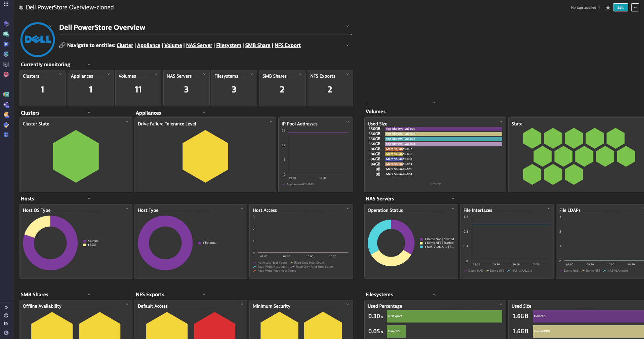Click the dashboard icon beside the title

21,7
